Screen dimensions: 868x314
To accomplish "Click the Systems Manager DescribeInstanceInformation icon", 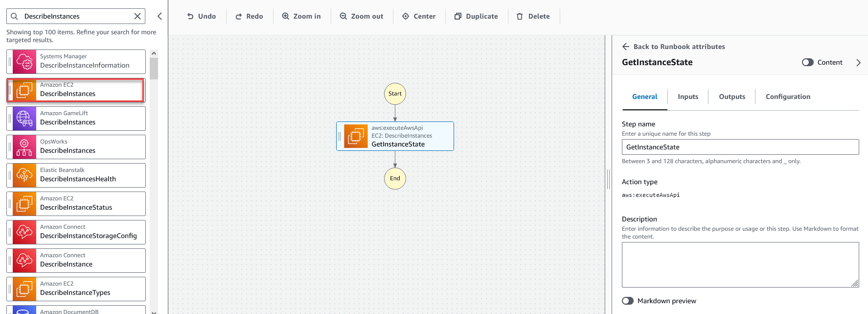I will tap(24, 62).
